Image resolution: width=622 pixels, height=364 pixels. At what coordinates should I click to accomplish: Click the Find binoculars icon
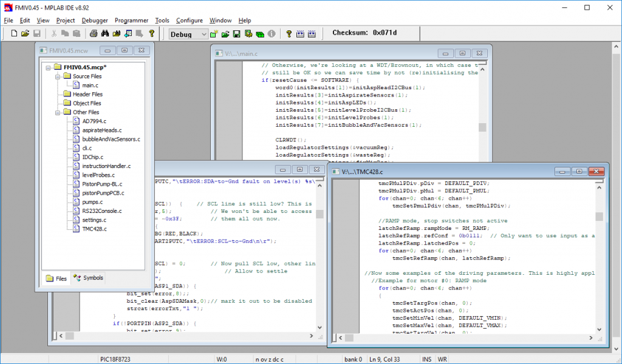click(104, 34)
